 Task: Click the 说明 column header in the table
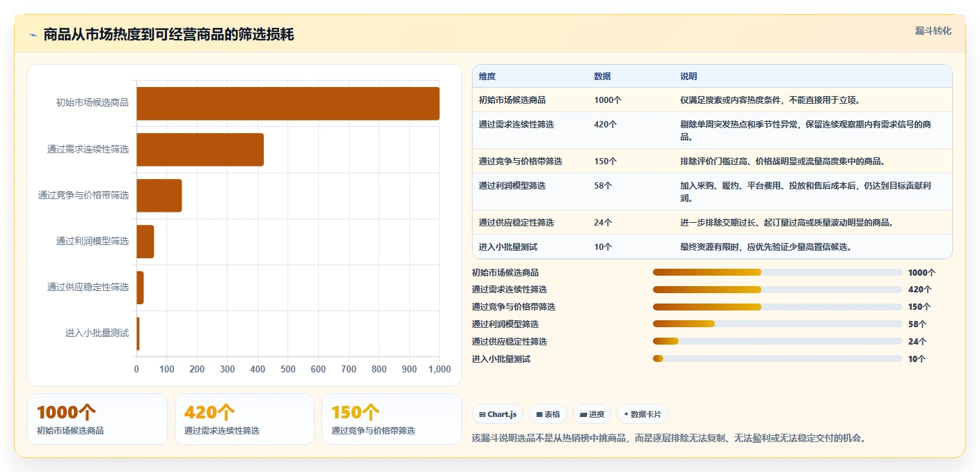tap(688, 77)
